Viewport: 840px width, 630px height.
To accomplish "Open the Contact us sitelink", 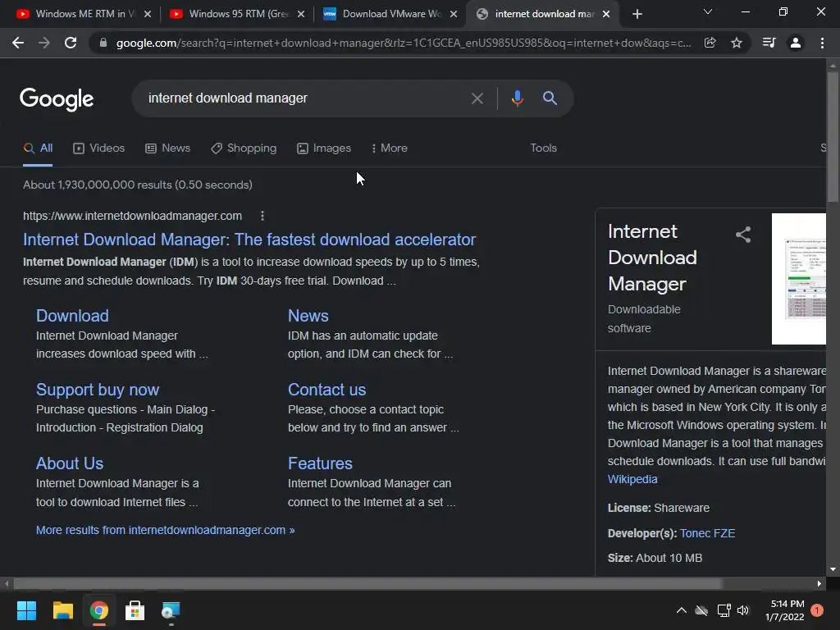I will pyautogui.click(x=326, y=390).
